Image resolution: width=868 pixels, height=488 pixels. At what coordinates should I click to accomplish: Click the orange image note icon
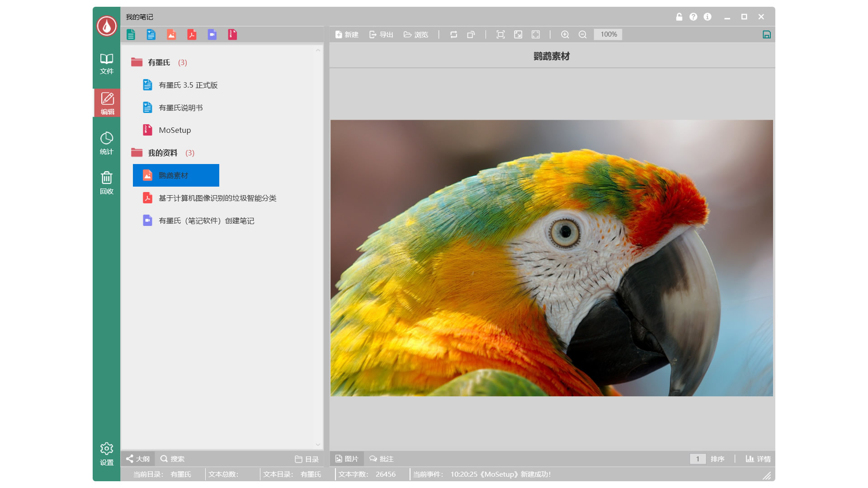tap(171, 34)
